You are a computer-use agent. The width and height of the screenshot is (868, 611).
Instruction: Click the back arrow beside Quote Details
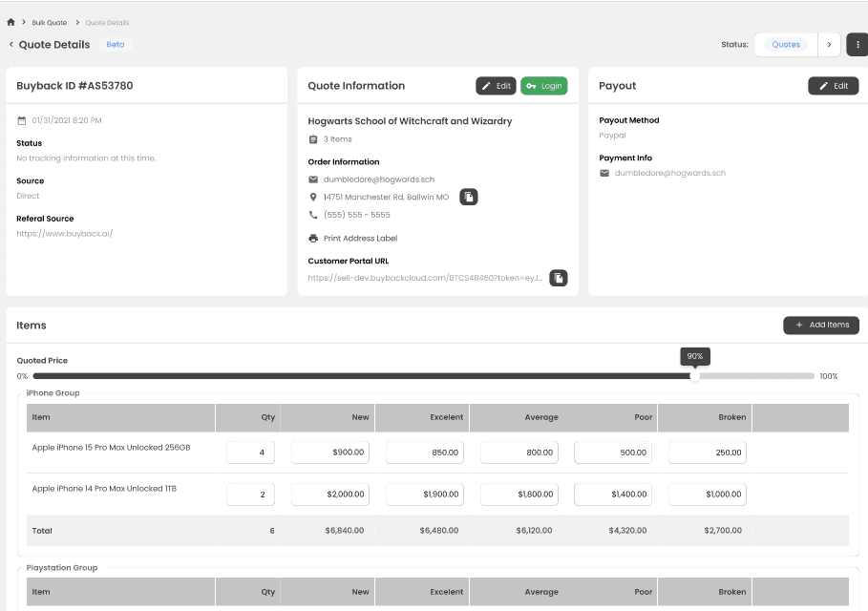(11, 44)
